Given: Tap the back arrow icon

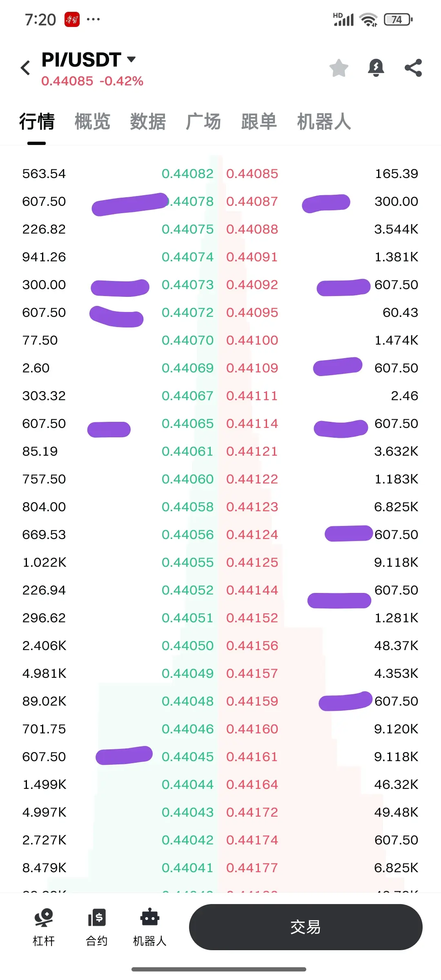Looking at the screenshot, I should [25, 68].
